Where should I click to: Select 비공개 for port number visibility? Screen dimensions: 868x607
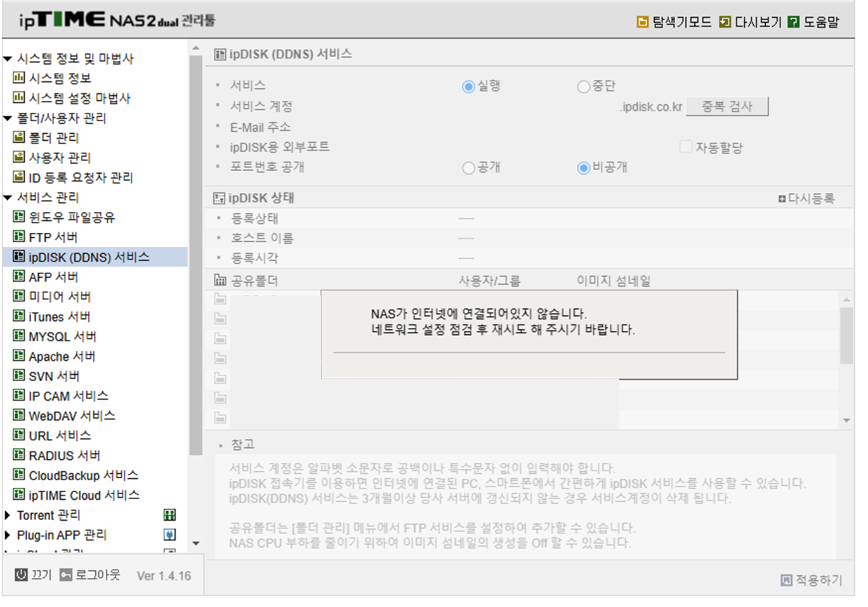584,168
